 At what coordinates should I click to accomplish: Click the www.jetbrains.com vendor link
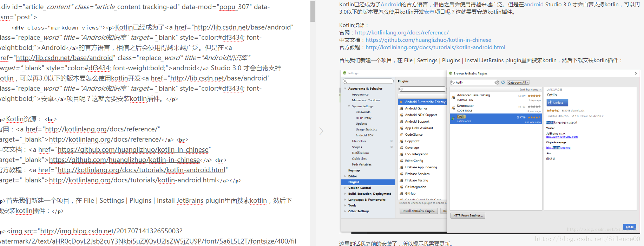(x=562, y=137)
